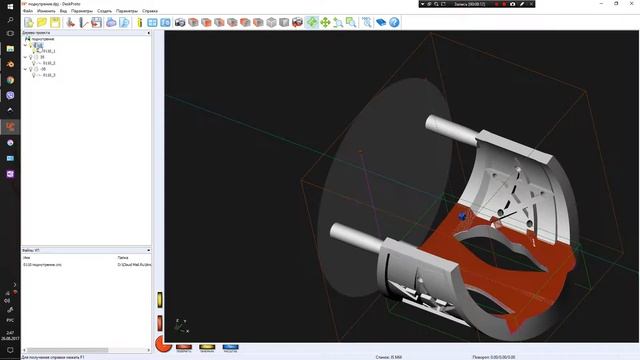
Task: Select the two-pane view layout icon
Action: coord(165,22)
